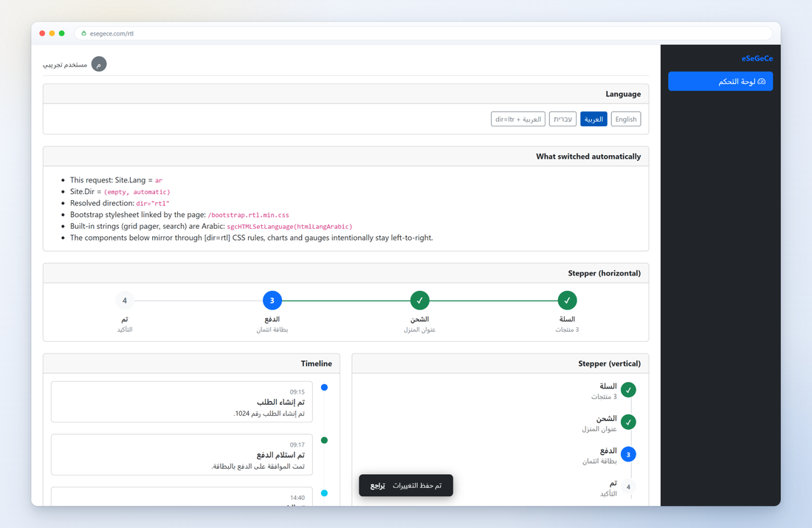Click تراجع undo in the toast
This screenshot has width=812, height=528.
(377, 485)
